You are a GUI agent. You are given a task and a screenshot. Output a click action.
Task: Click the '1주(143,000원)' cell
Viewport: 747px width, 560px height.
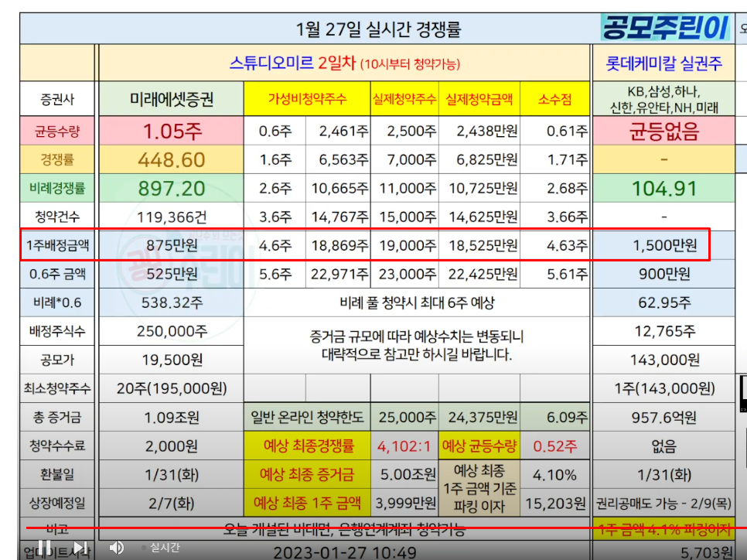click(x=664, y=389)
